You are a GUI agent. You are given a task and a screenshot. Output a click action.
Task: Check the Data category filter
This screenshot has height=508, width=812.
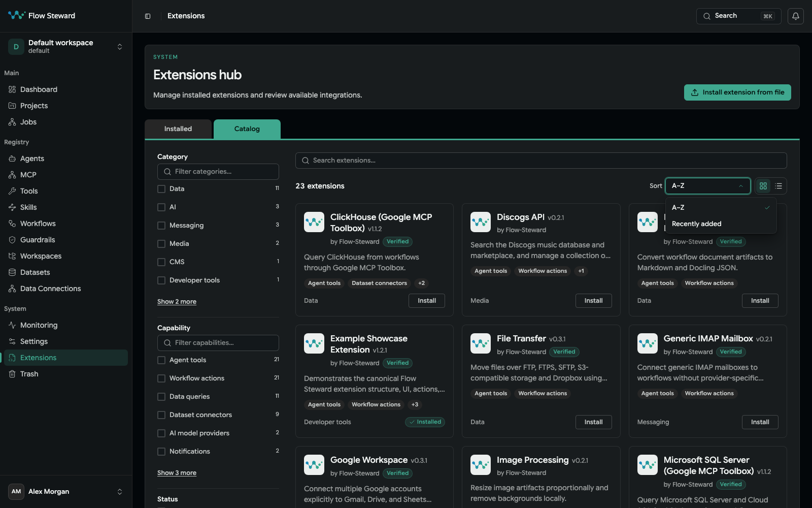tap(161, 189)
